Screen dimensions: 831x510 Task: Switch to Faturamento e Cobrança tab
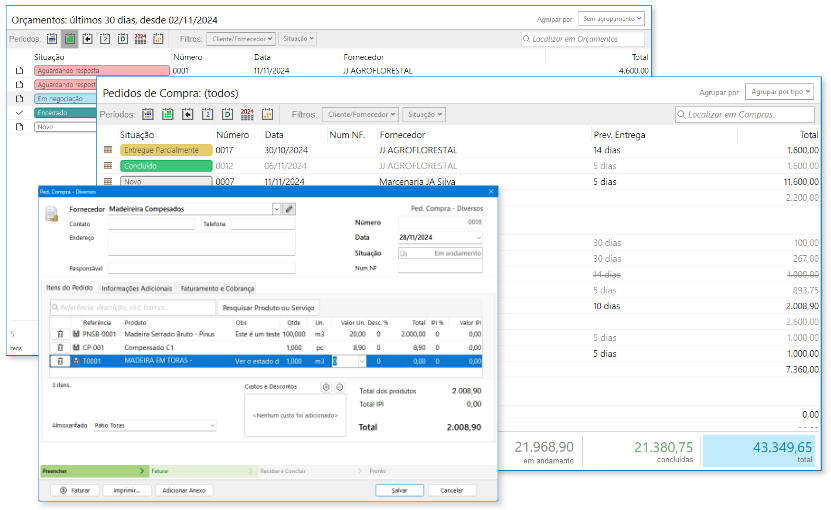point(217,288)
